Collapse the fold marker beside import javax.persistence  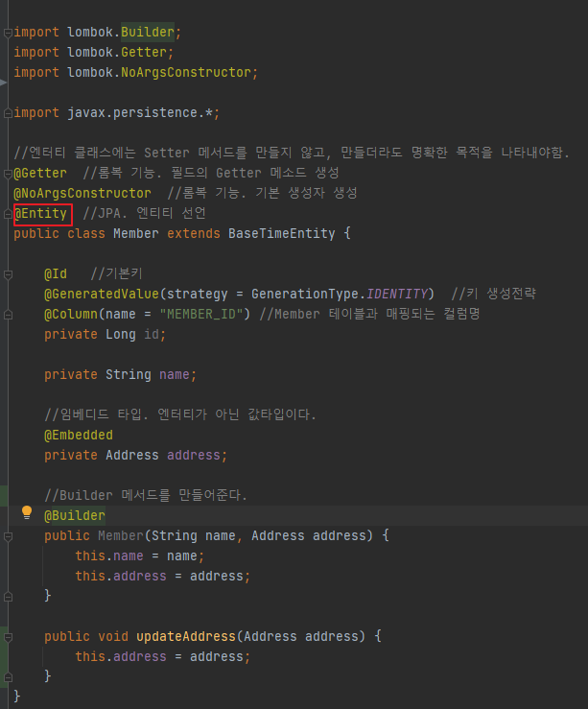8,113
